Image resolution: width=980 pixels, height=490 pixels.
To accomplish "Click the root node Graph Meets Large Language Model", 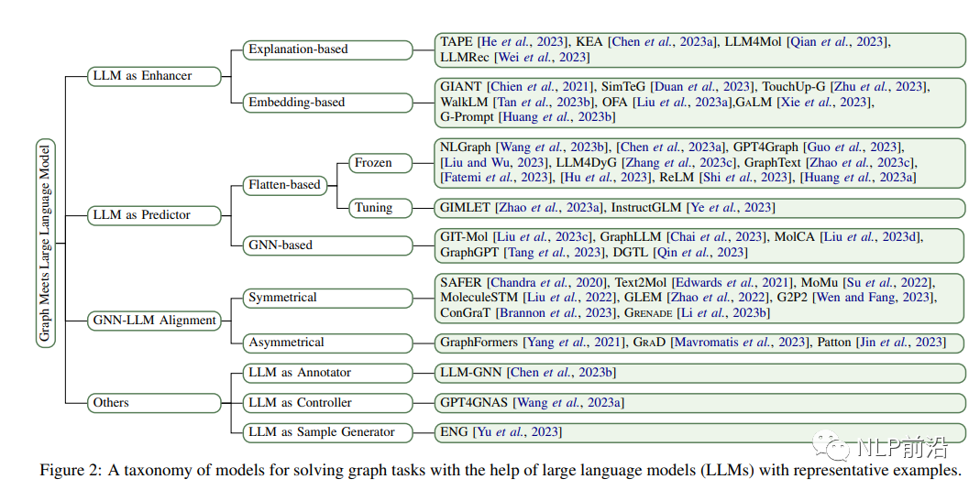I will point(46,243).
